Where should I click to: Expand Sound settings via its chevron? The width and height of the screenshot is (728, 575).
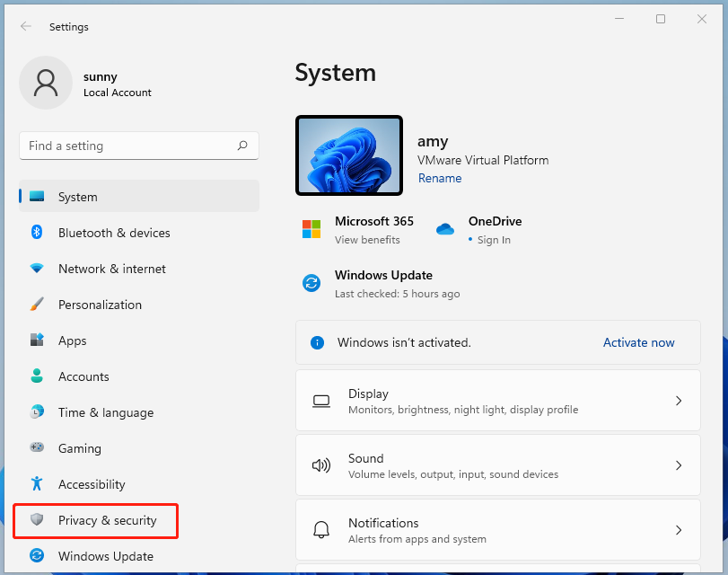pyautogui.click(x=679, y=465)
